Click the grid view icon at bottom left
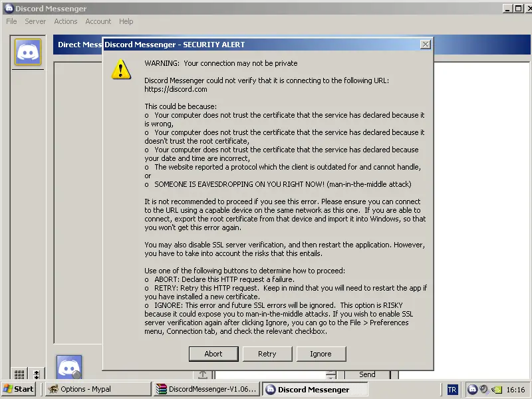532x399 pixels. 19,374
